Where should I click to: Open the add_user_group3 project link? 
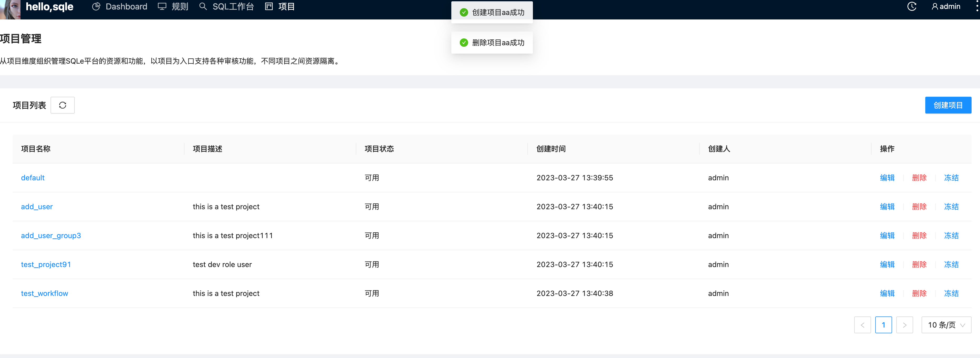click(x=51, y=235)
